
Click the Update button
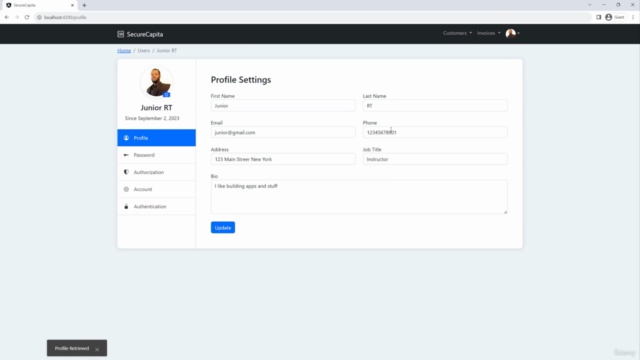[x=222, y=228]
